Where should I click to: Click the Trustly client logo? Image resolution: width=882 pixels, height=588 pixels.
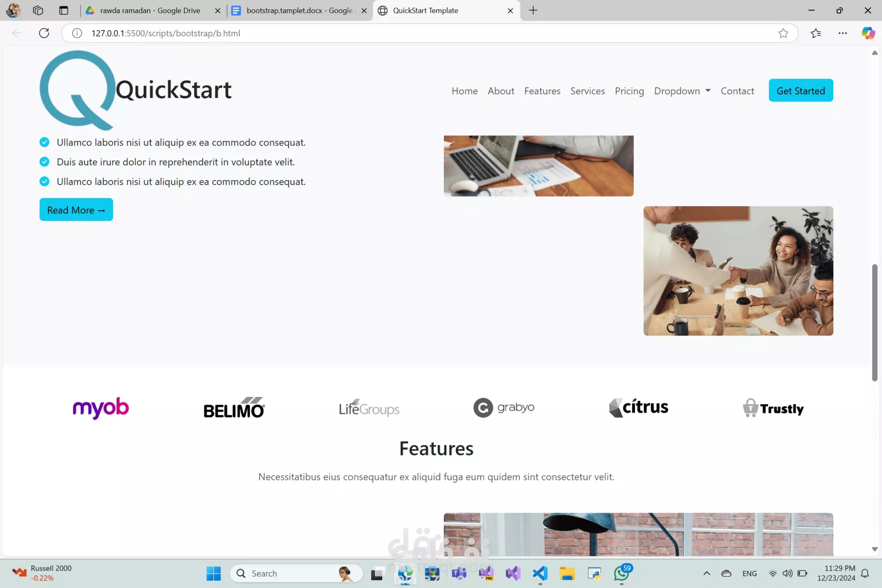click(773, 408)
